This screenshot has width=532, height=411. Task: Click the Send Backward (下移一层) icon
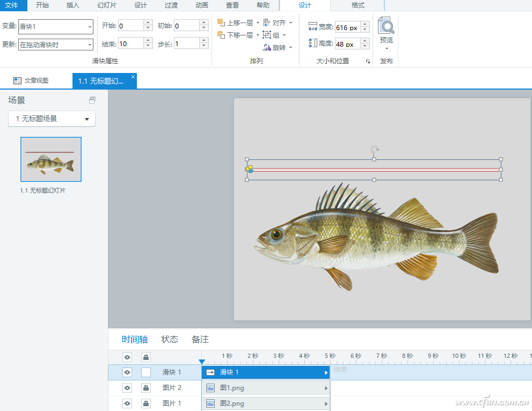click(x=221, y=35)
